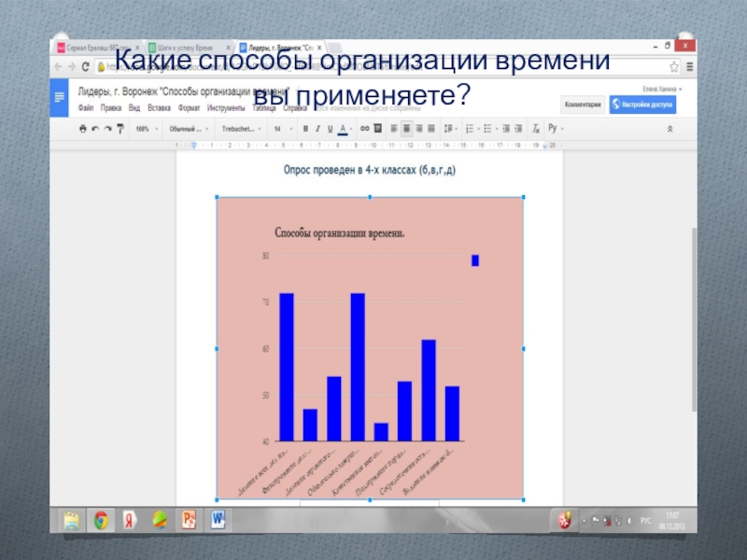The image size is (747, 560).
Task: Click the Print icon in the toolbar
Action: click(83, 129)
